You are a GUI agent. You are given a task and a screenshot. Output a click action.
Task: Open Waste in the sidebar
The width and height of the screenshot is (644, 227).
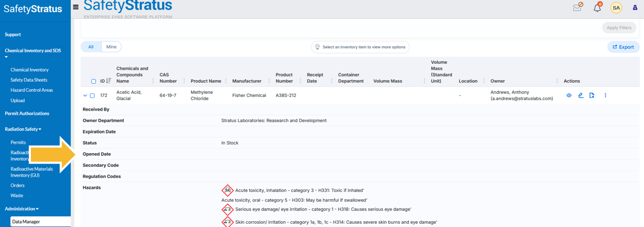point(17,196)
